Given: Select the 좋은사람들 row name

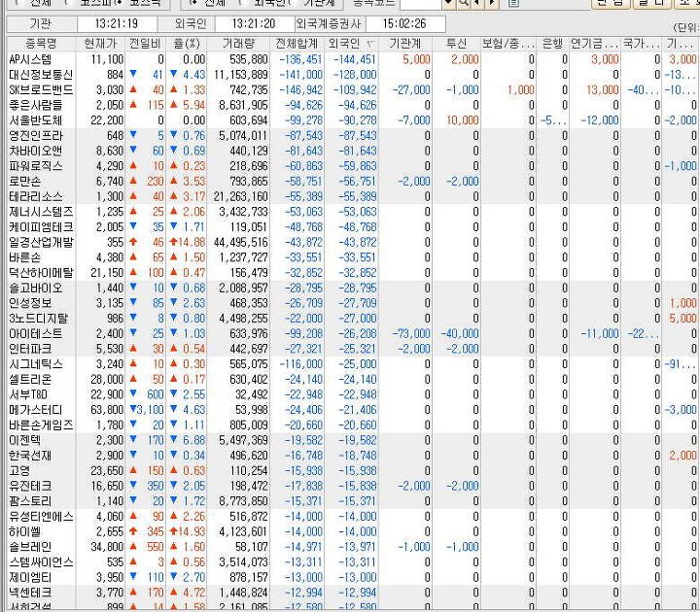Looking at the screenshot, I should 36,105.
